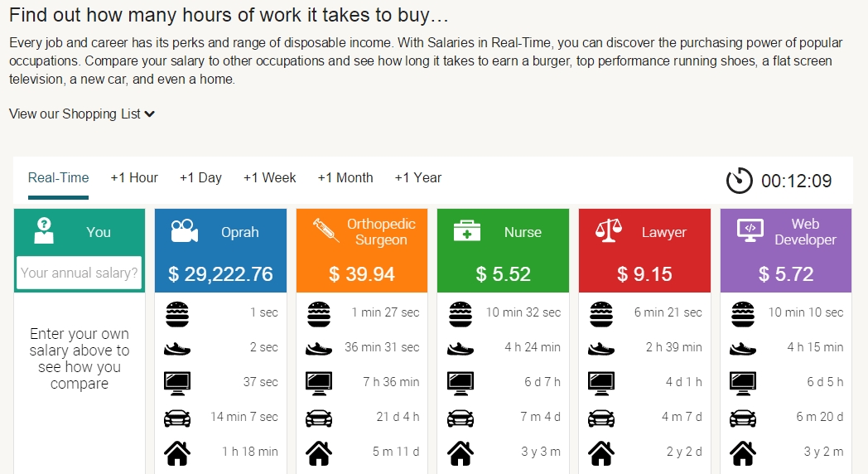Switch to the +1 Hour tab
This screenshot has height=474, width=868.
134,177
